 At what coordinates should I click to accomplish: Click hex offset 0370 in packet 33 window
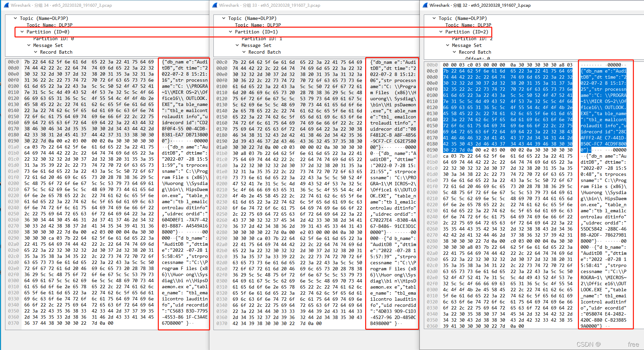click(x=222, y=323)
